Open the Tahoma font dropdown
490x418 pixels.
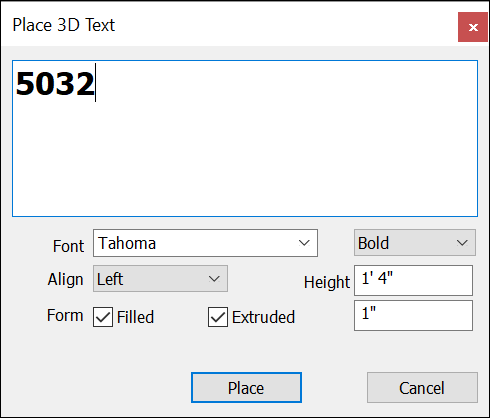[205, 243]
